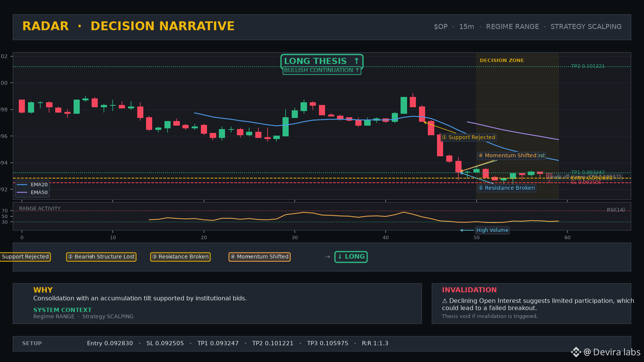Click the Momentum Shifted annotation on the chart
644x362 pixels.
point(508,156)
